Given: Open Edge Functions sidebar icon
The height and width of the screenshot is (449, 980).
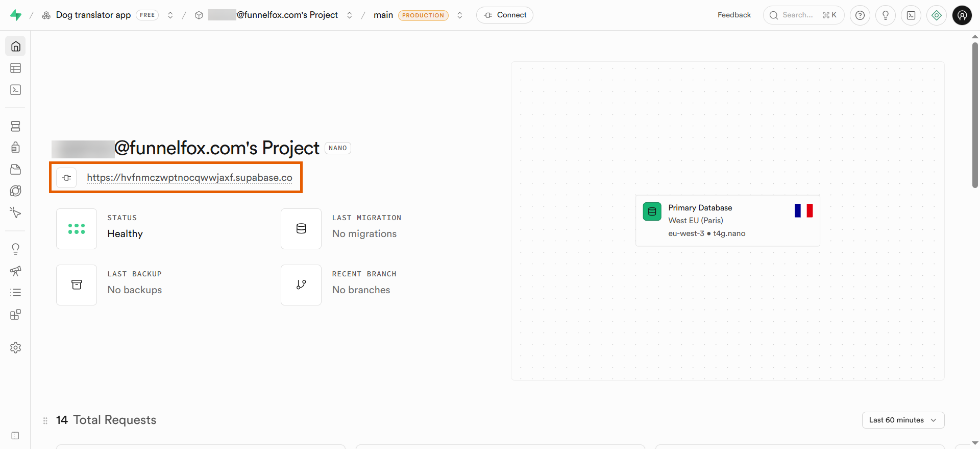Looking at the screenshot, I should point(16,191).
